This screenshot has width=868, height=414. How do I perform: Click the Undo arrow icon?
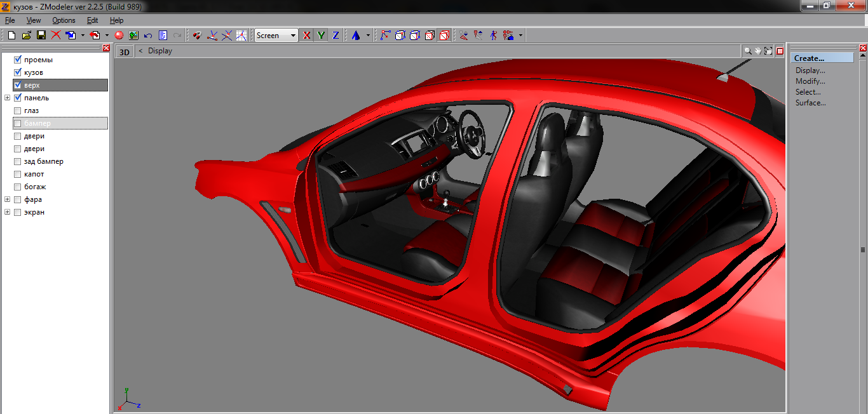148,36
